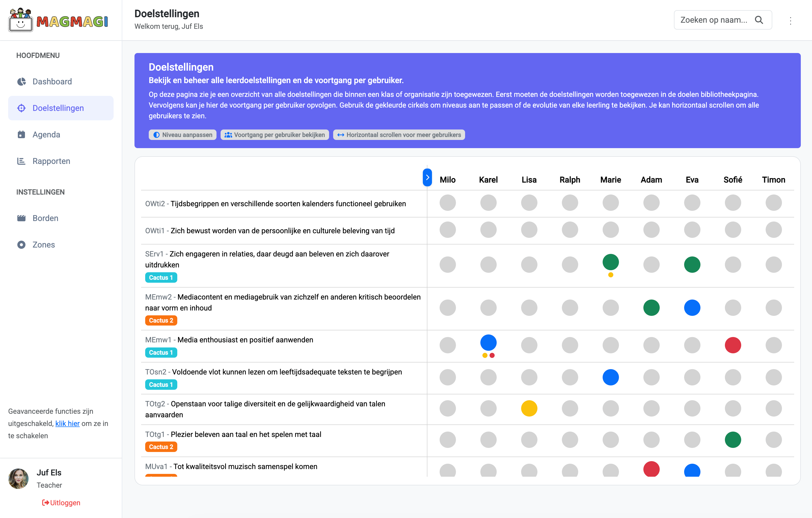Click the Dashboard pie chart icon
The image size is (812, 518).
click(x=22, y=82)
